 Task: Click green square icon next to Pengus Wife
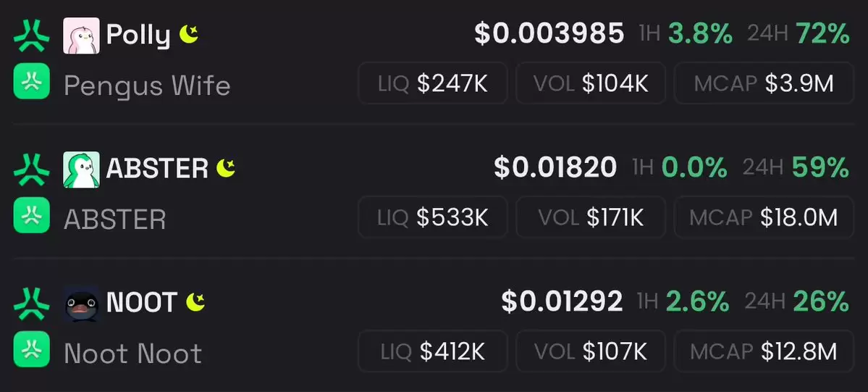(32, 81)
